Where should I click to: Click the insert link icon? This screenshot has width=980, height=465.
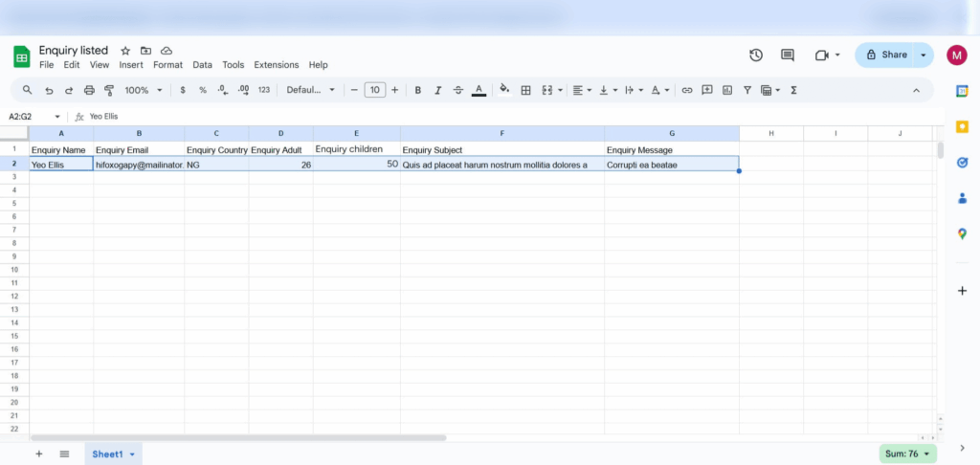pos(687,90)
